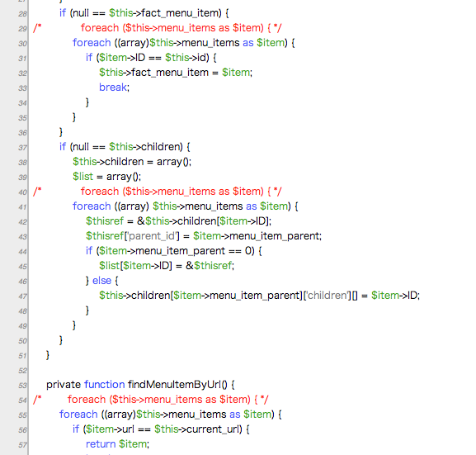
Task: Click 'parent_id' string on line 43
Action: (x=153, y=236)
